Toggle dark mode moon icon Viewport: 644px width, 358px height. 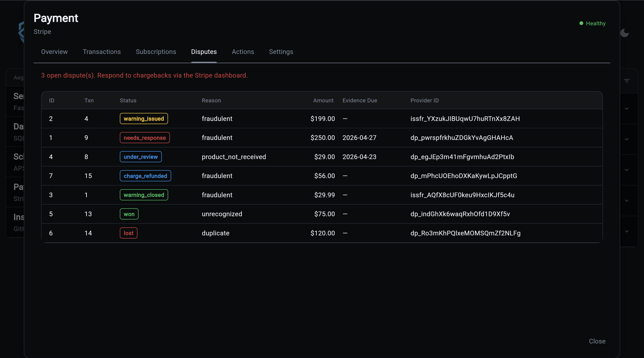[624, 33]
